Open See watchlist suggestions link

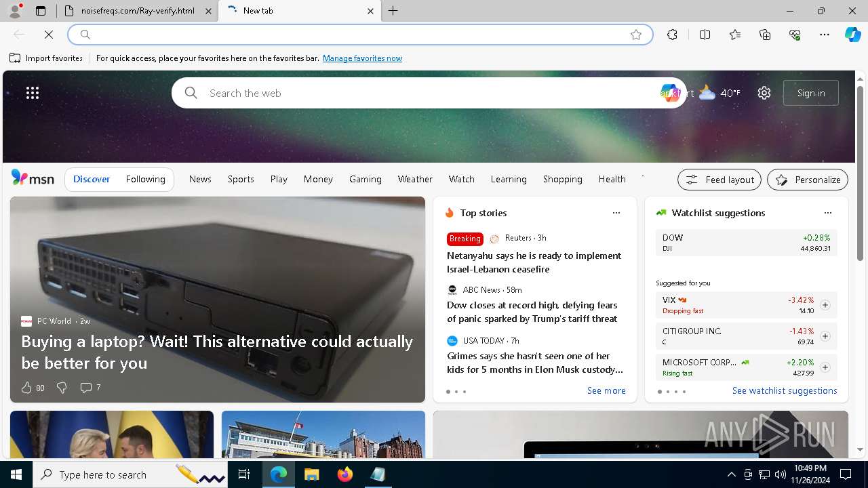coord(785,390)
